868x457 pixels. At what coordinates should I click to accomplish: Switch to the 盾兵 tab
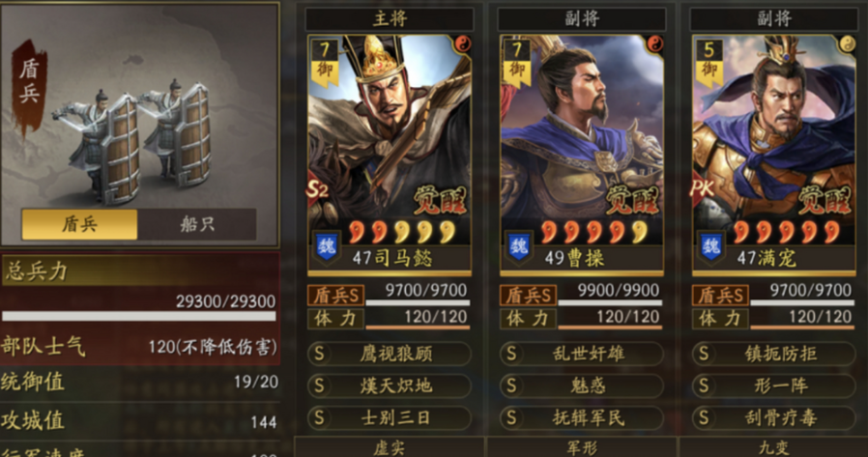79,224
